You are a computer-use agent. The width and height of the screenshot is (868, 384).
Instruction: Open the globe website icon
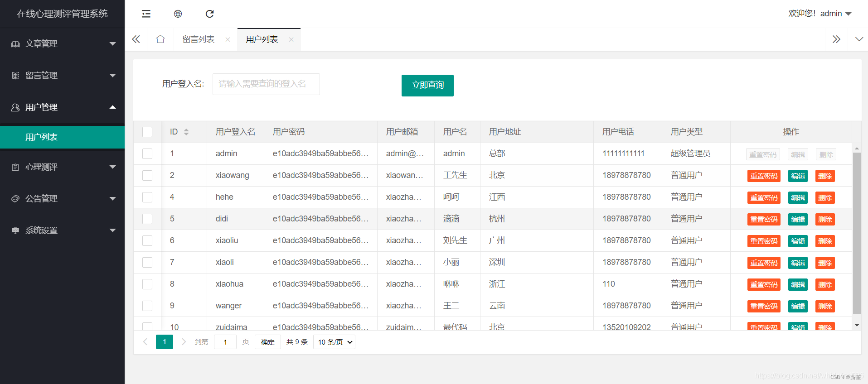click(178, 14)
